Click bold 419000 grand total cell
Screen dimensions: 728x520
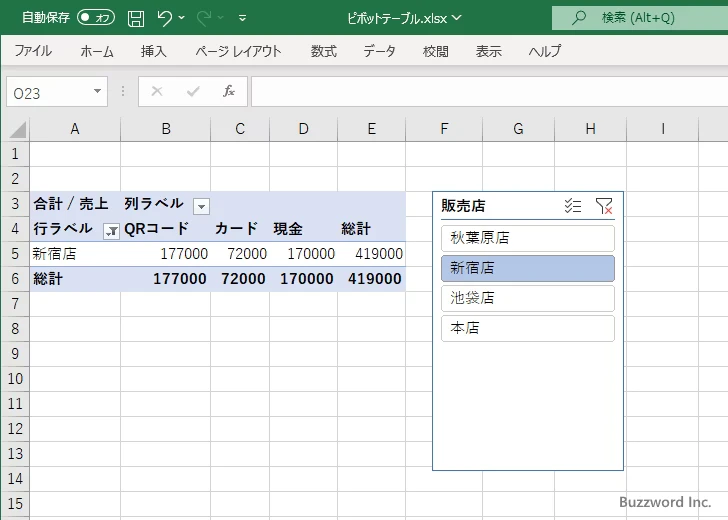tap(371, 279)
